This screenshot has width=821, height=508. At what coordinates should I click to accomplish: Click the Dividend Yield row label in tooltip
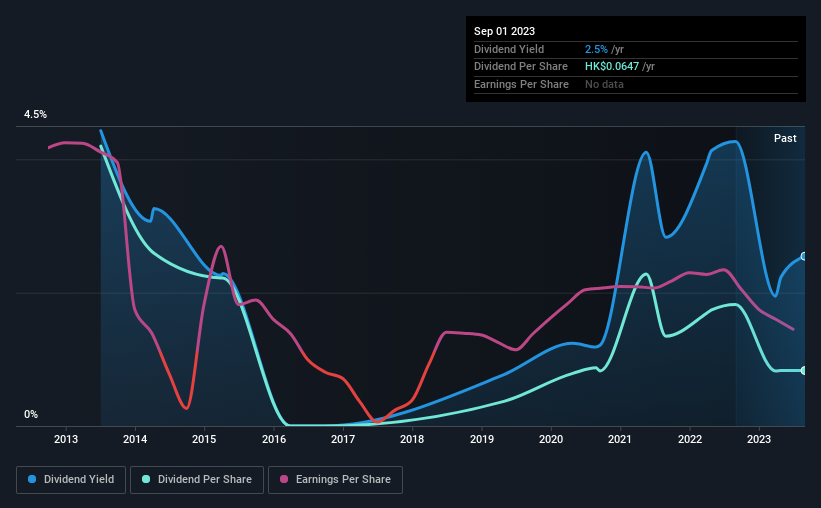coord(509,49)
